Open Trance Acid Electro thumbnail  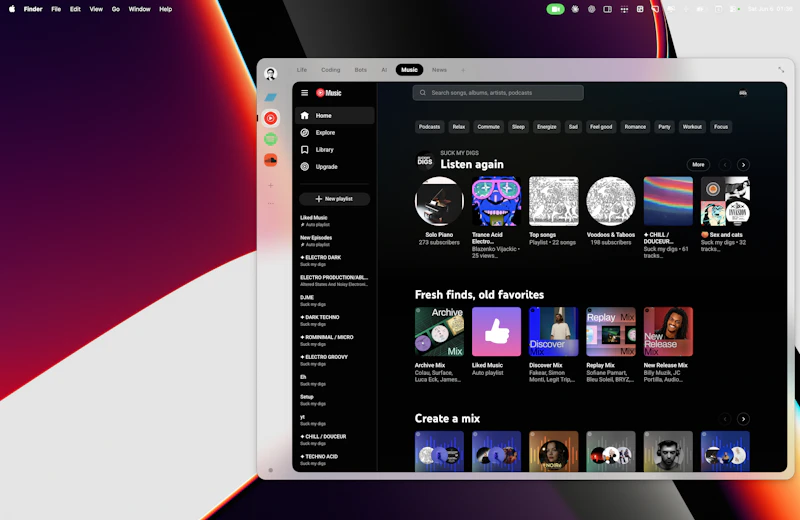pyautogui.click(x=496, y=201)
